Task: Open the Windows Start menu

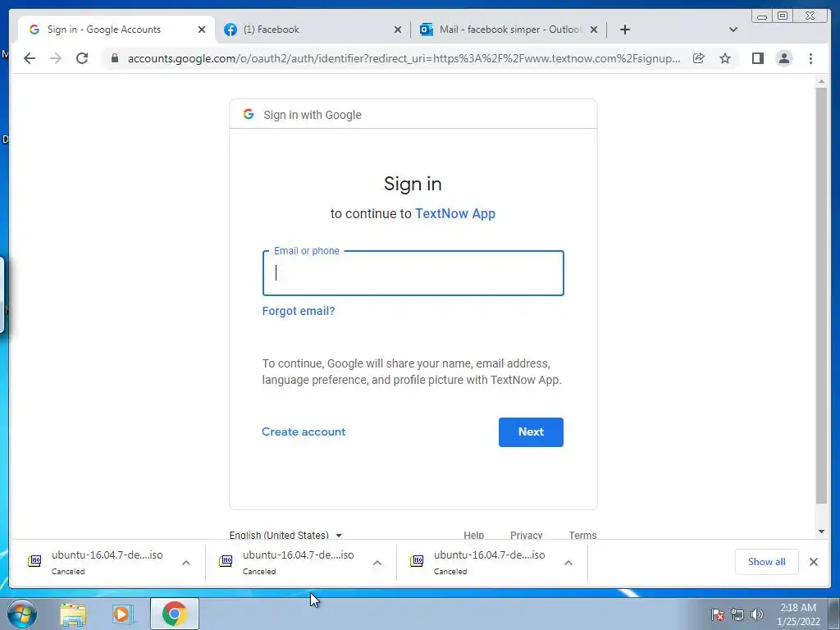Action: point(21,614)
